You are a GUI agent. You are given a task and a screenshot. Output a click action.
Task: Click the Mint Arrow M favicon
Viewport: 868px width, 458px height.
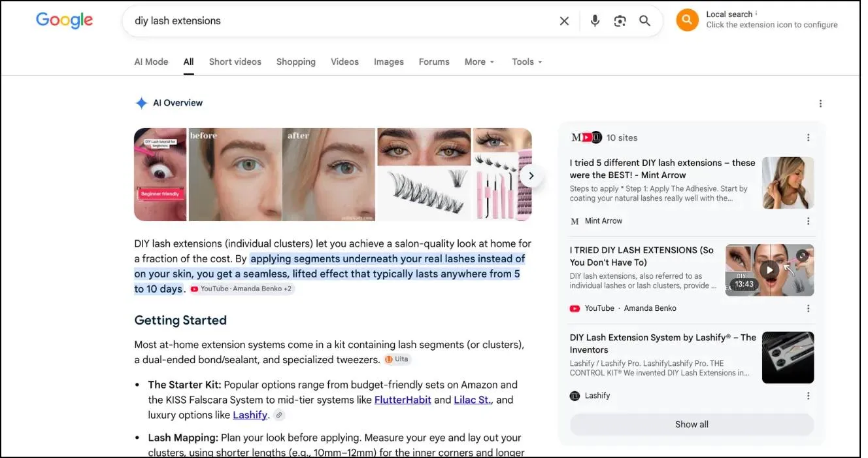point(575,221)
